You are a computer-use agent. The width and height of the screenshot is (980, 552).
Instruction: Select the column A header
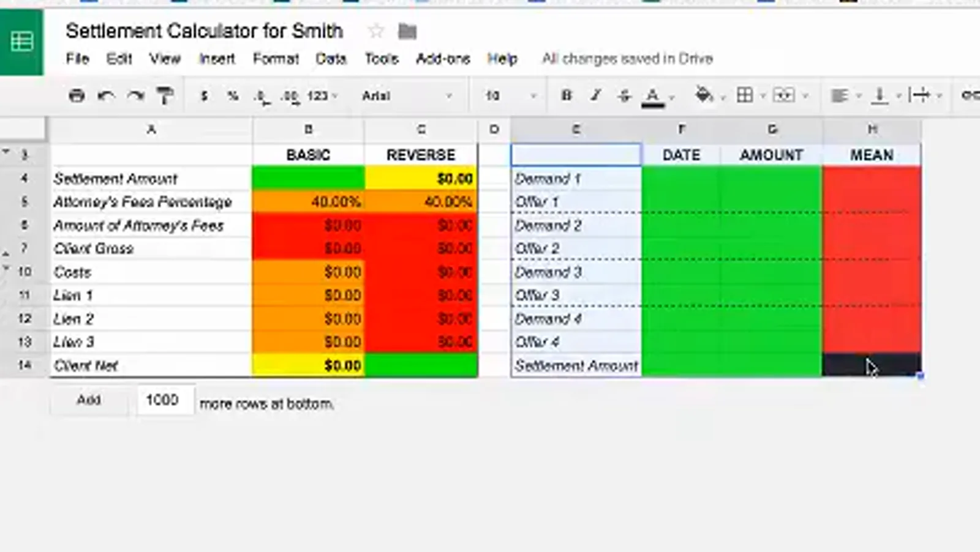coord(151,130)
